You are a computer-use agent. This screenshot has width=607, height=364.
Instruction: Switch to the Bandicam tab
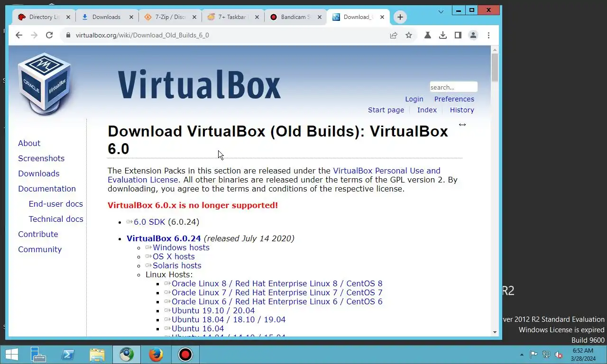click(296, 17)
